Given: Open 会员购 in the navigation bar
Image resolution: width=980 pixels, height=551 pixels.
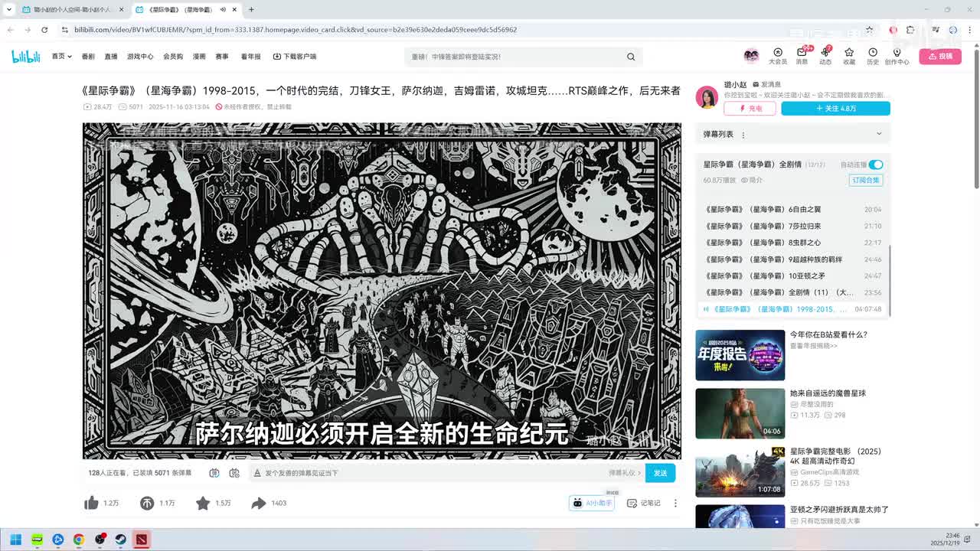Looking at the screenshot, I should pos(173,57).
